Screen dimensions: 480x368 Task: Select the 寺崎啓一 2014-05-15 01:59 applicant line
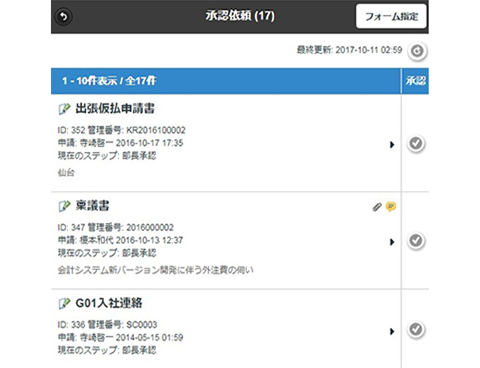(120, 338)
